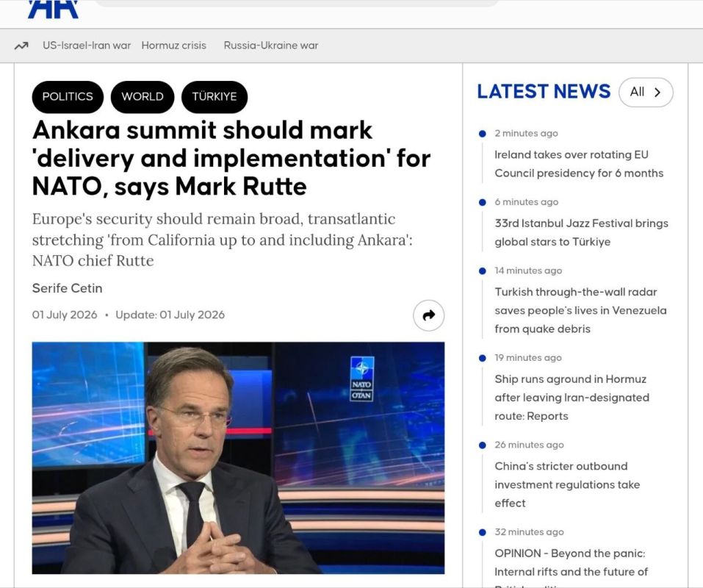The height and width of the screenshot is (588, 703).
Task: Open the Russia-Ukraine war topic
Action: pyautogui.click(x=271, y=46)
